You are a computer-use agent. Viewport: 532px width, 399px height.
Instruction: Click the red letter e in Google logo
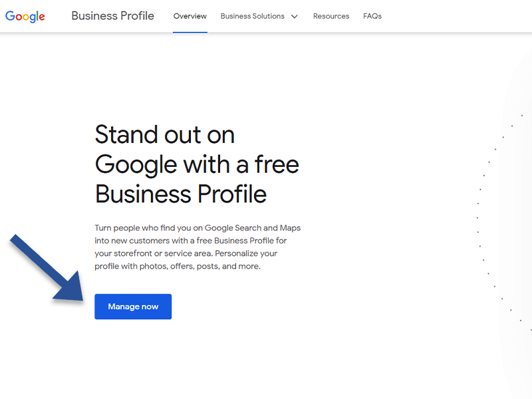(43, 17)
